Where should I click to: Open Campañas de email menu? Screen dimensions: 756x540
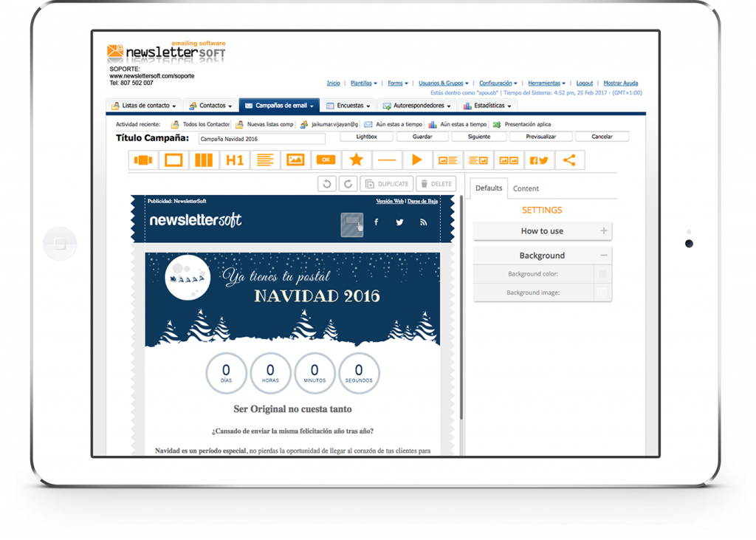click(x=279, y=106)
